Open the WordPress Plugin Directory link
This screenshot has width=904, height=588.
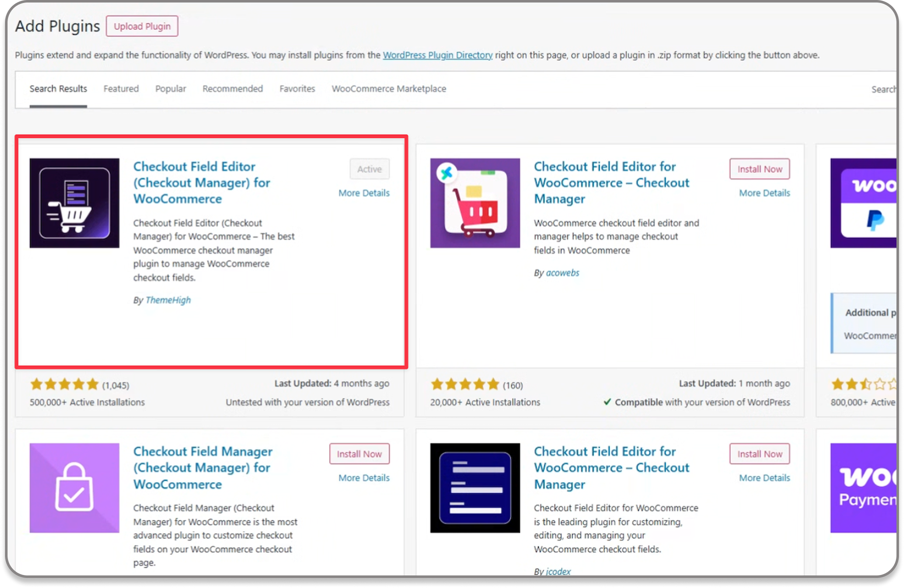tap(438, 55)
